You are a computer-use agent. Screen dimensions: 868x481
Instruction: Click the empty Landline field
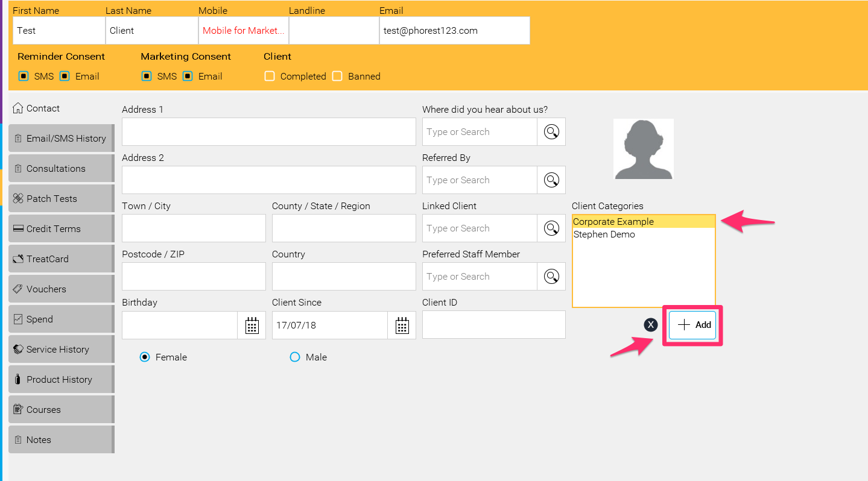(334, 31)
